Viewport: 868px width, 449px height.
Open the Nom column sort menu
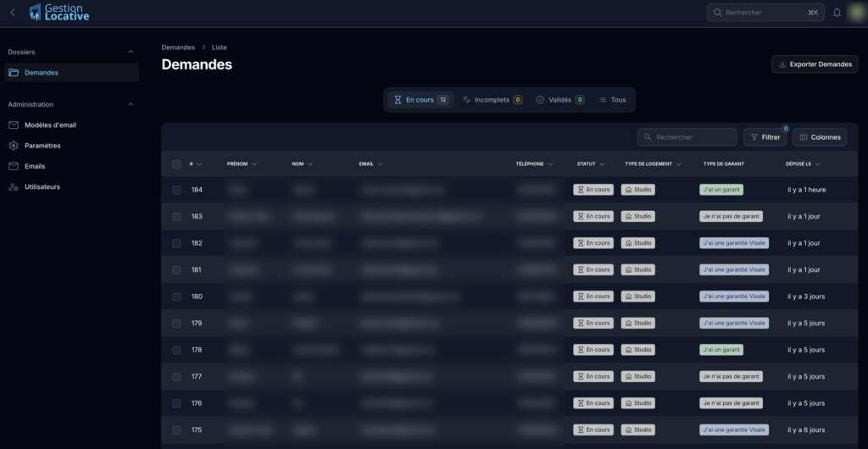click(x=303, y=164)
